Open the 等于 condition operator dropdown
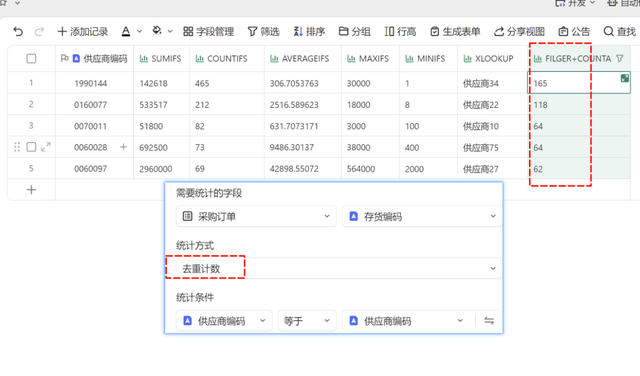This screenshot has width=640, height=376. click(307, 321)
